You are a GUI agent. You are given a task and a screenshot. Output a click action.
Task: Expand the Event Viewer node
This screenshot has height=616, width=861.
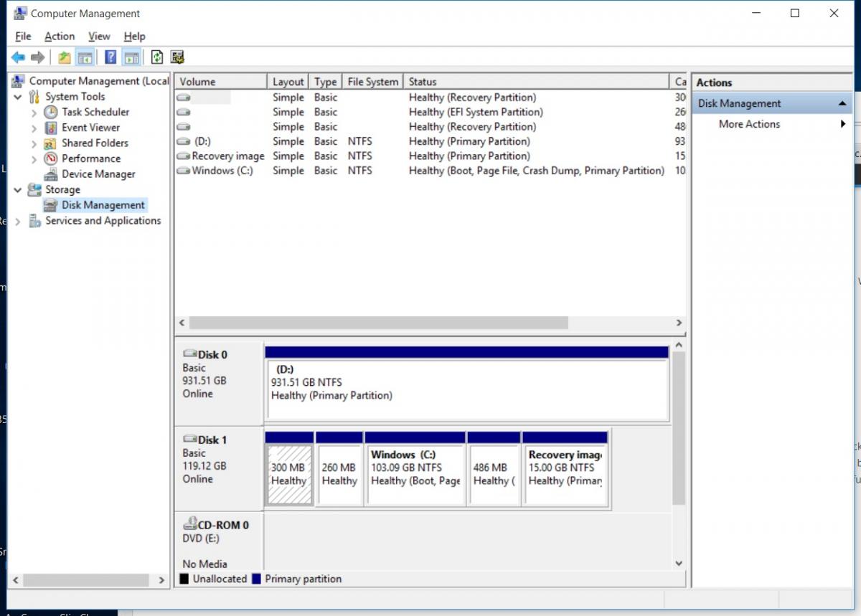34,128
